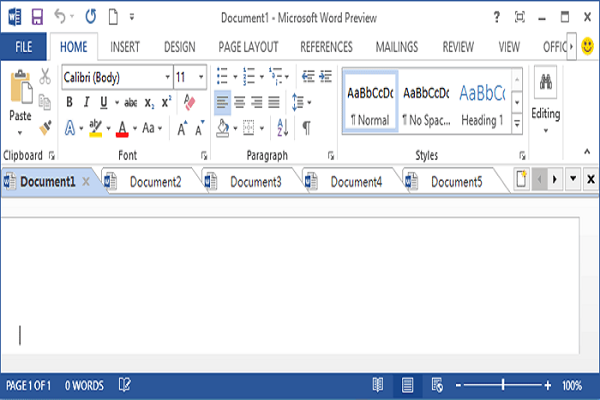600x400 pixels.
Task: Click the Borders icon
Action: [249, 128]
